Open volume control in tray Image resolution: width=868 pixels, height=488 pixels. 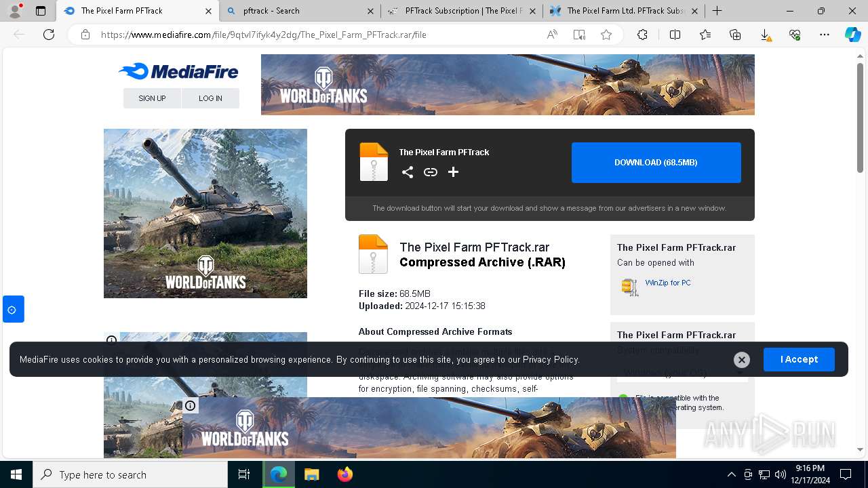point(781,474)
